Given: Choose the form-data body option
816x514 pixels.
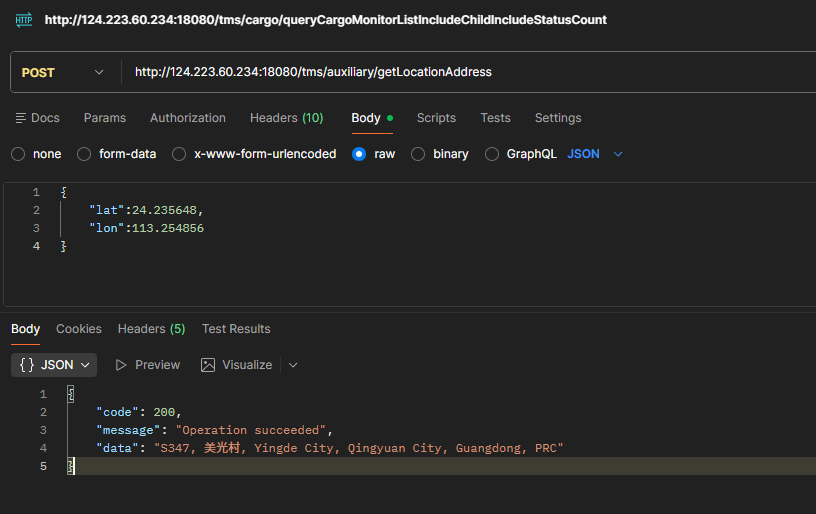Looking at the screenshot, I should click(x=84, y=154).
